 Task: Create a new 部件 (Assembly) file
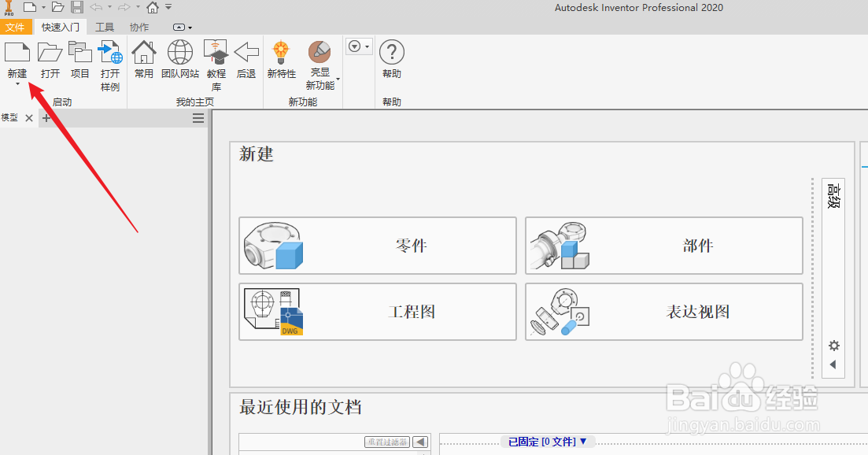pos(663,246)
